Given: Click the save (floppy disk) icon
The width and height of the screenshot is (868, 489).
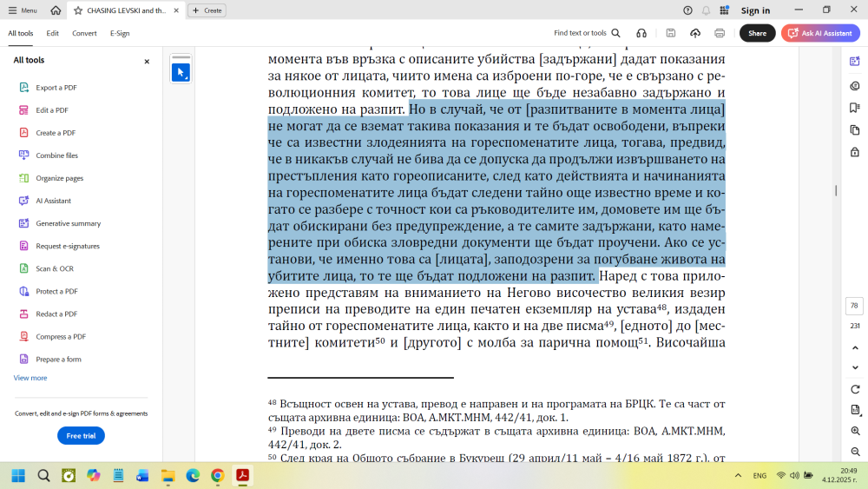Looking at the screenshot, I should [x=671, y=33].
